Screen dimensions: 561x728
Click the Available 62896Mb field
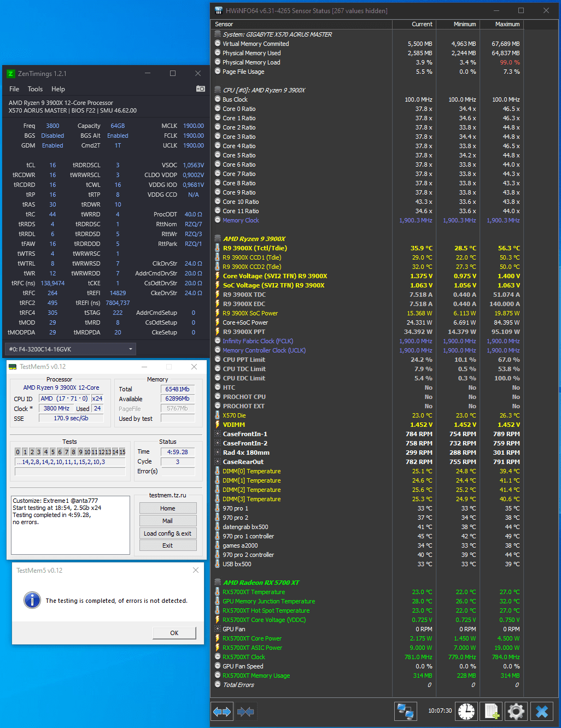pyautogui.click(x=178, y=399)
